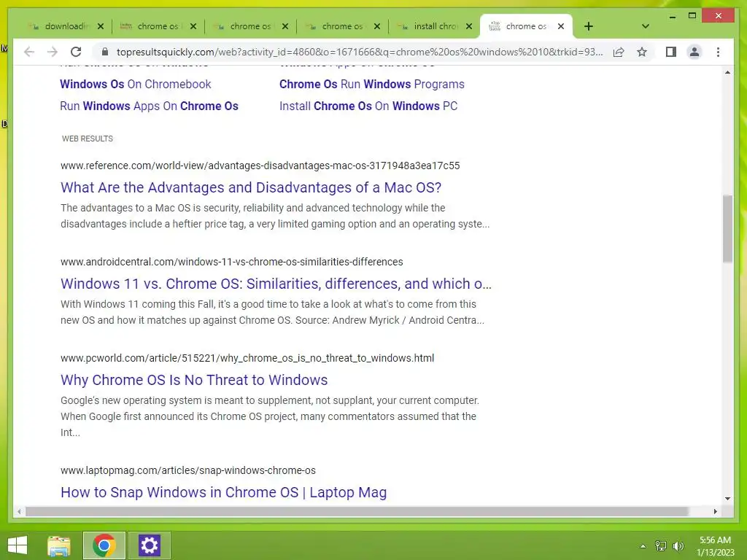Close the 'downloadin' tab
747x560 pixels.
pyautogui.click(x=101, y=26)
